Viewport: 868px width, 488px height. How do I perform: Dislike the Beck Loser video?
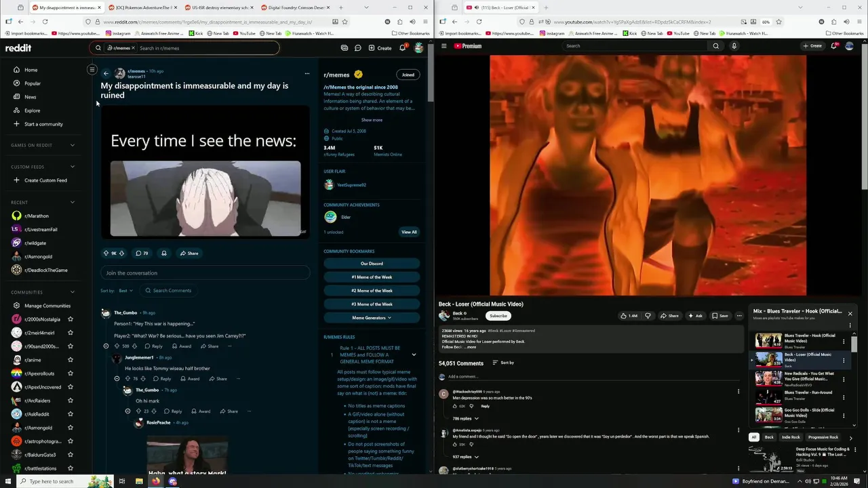[648, 316]
